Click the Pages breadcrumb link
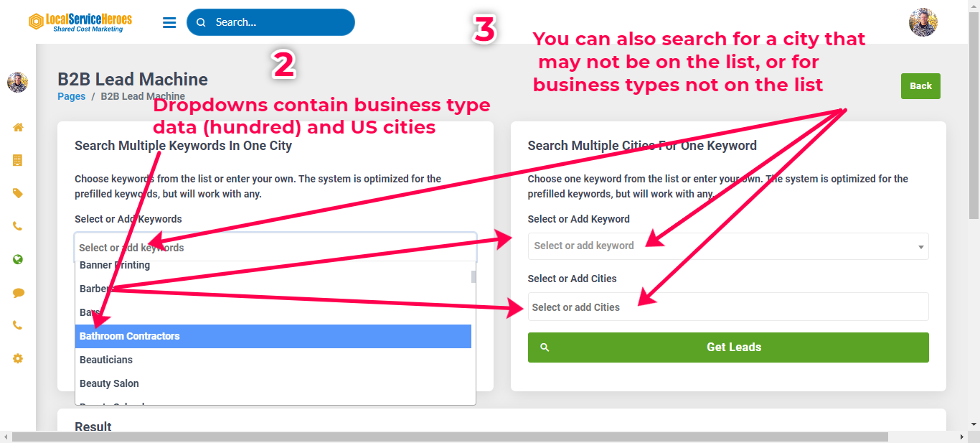Screen dimensions: 980x443 [x=71, y=96]
